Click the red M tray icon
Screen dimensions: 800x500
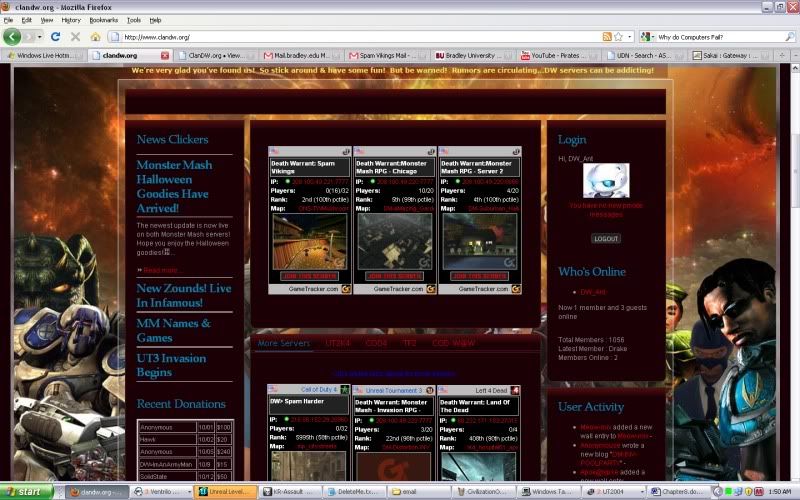click(759, 492)
